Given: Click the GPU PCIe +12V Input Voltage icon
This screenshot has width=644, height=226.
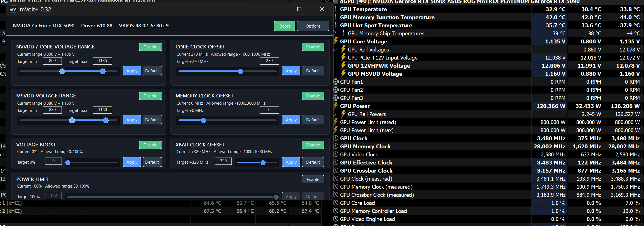Looking at the screenshot, I should point(343,57).
